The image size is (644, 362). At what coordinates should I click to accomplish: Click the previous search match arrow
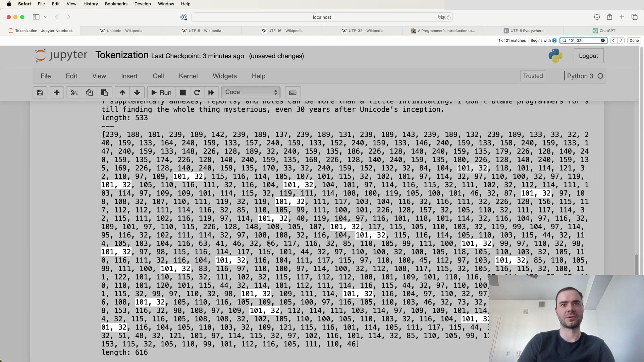614,40
